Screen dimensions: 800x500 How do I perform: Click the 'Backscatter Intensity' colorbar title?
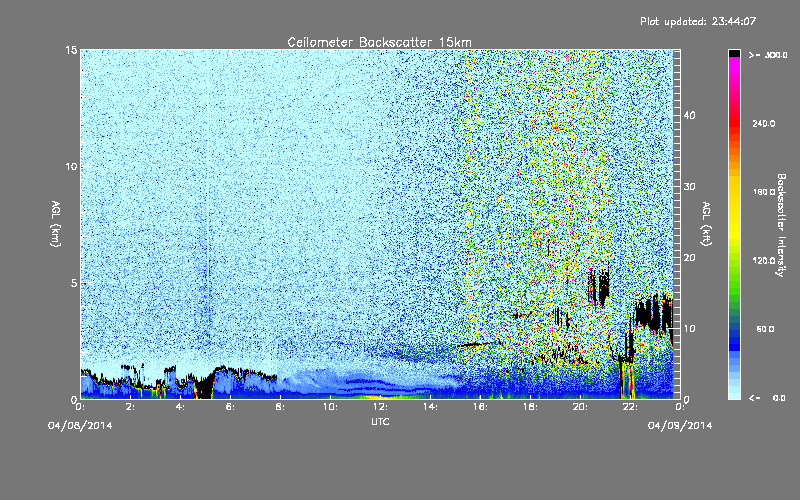tap(781, 225)
